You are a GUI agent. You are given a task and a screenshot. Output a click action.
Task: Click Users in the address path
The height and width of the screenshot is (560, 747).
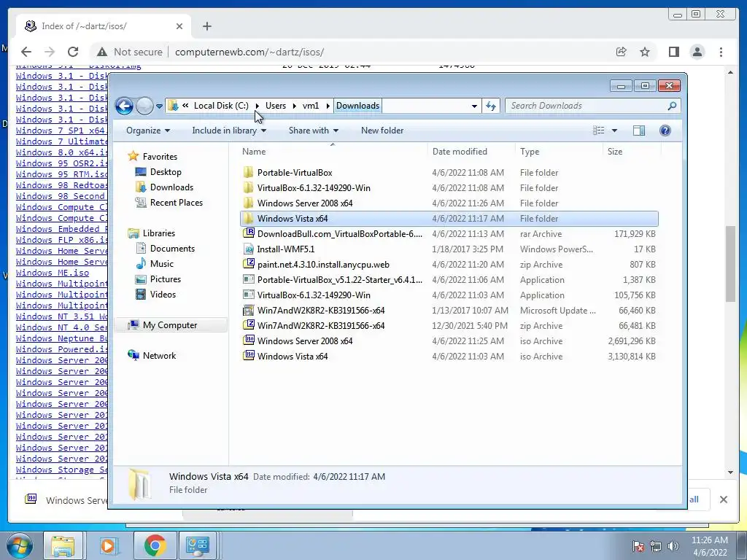(275, 106)
